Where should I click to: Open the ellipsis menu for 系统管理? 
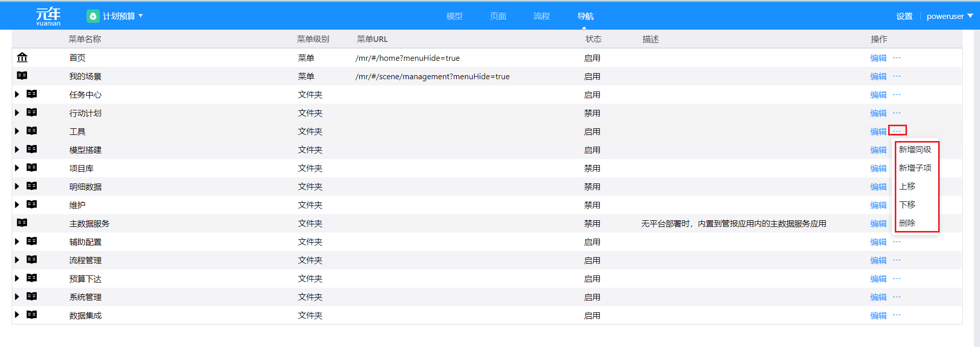point(897,297)
